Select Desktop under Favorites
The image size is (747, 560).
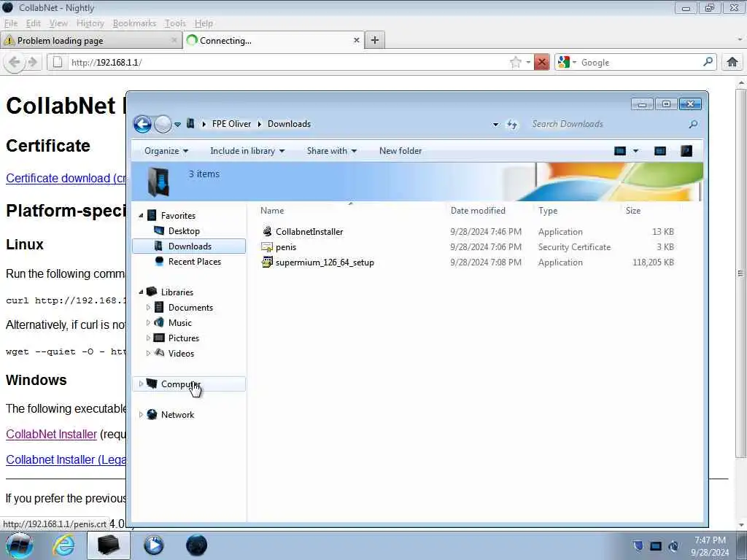coord(184,231)
